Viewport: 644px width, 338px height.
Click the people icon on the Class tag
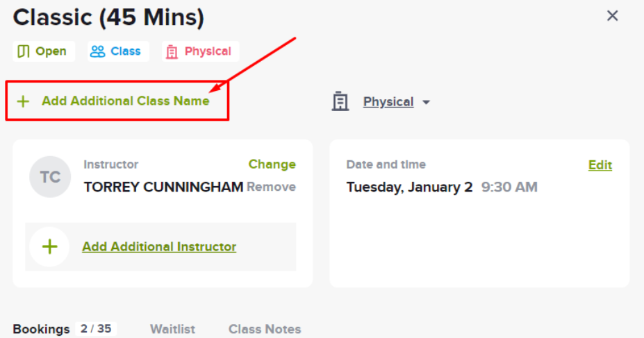pyautogui.click(x=98, y=51)
